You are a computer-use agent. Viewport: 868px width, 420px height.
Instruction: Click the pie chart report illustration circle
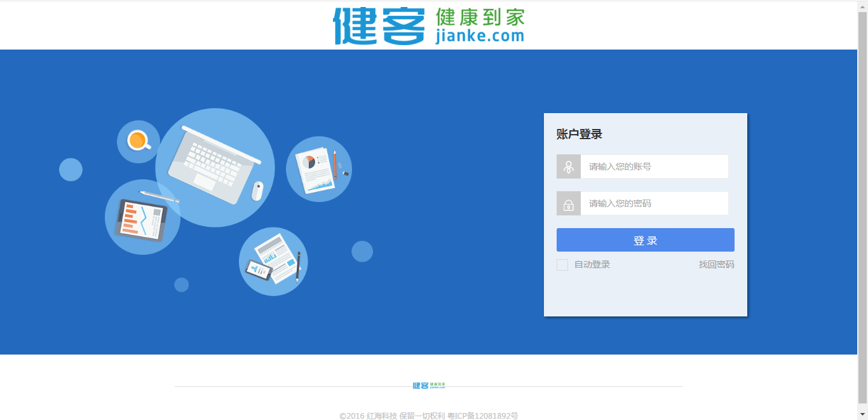tap(319, 169)
